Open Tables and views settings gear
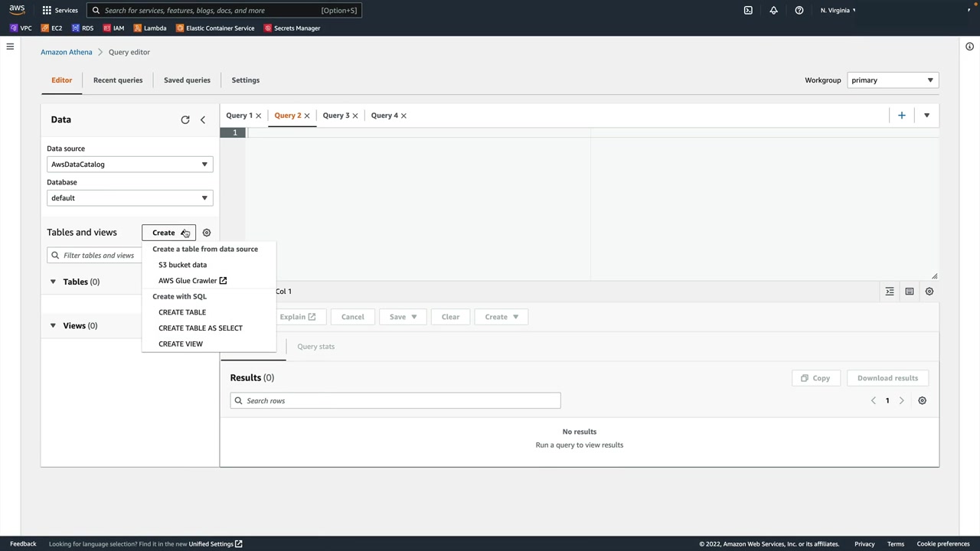The image size is (980, 551). click(x=207, y=233)
